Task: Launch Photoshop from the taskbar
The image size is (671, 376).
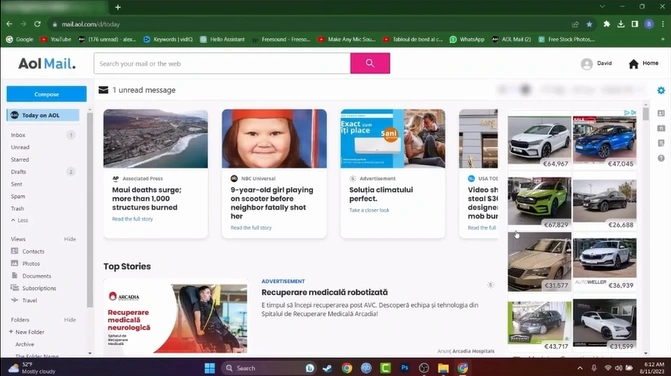Action: click(404, 368)
